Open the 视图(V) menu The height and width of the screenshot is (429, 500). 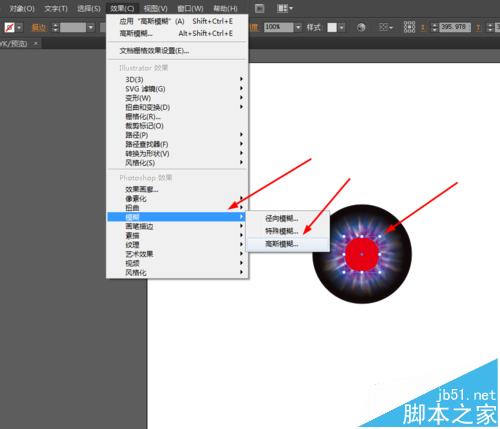pyautogui.click(x=156, y=8)
